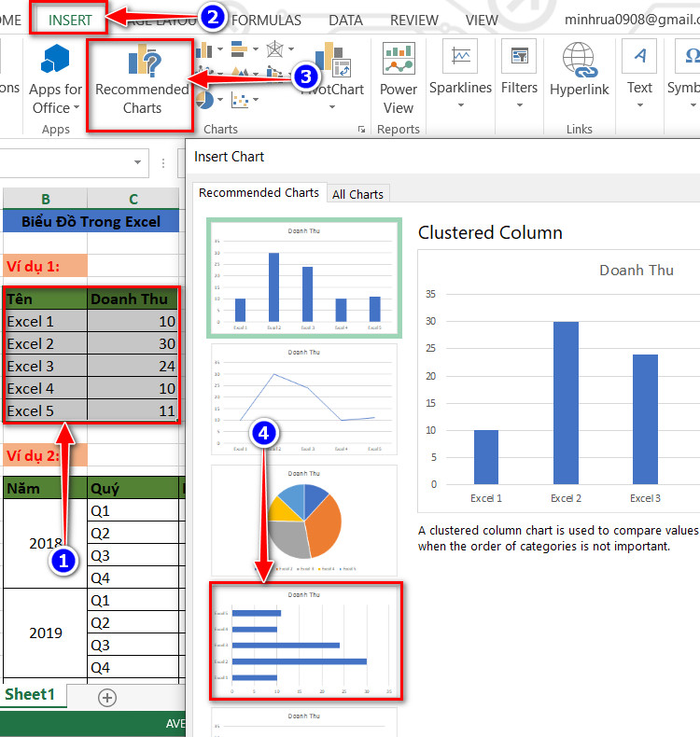Choose the Clustered Column chart thumbnail
Image resolution: width=700 pixels, height=737 pixels.
pos(304,278)
